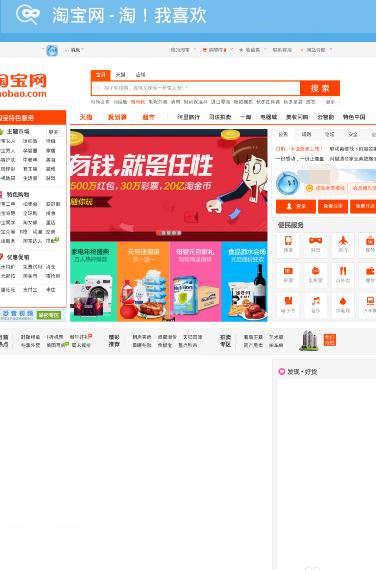Expand 更多 at end of hot search keywords
This screenshot has height=570, width=376.
[331, 102]
